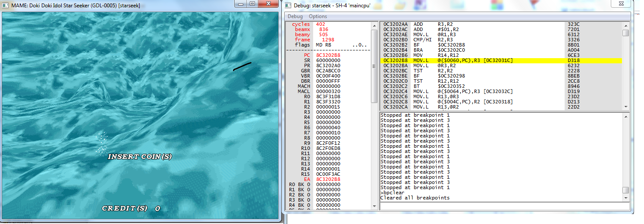This screenshot has height=224, width=644.
Task: Open the Options menu in debugger window
Action: (318, 16)
